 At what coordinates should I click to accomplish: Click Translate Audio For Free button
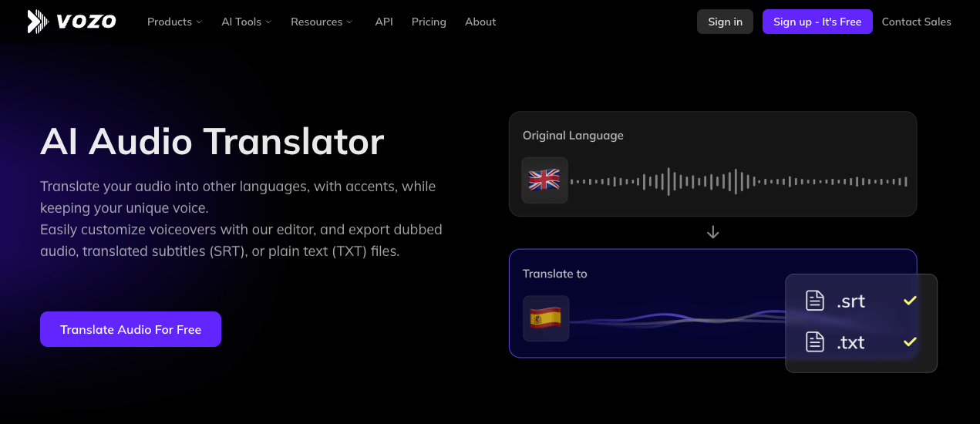click(130, 329)
